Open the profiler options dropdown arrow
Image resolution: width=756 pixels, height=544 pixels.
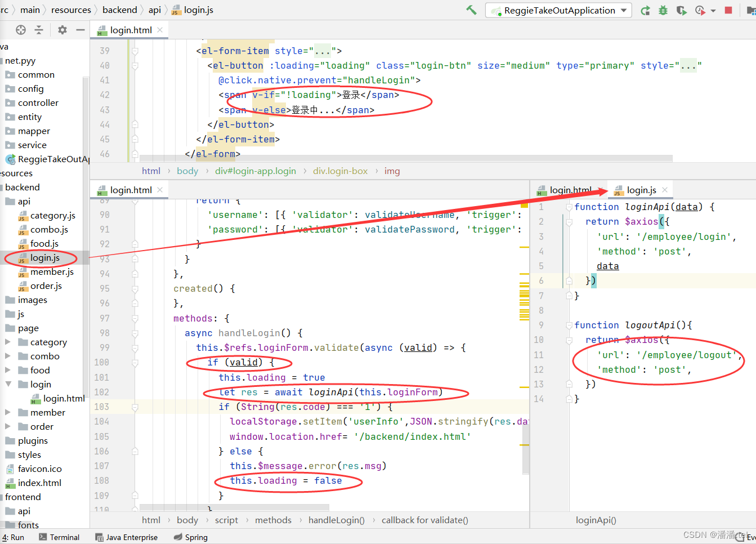[713, 11]
